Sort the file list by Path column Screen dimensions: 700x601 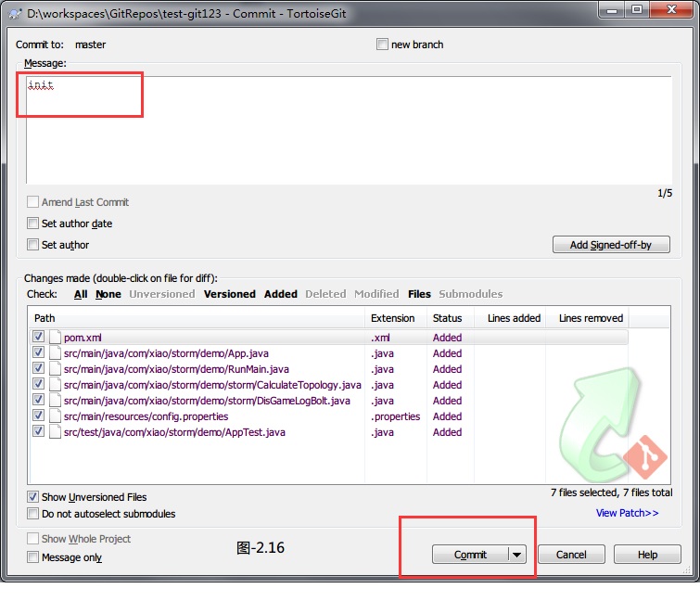185,318
